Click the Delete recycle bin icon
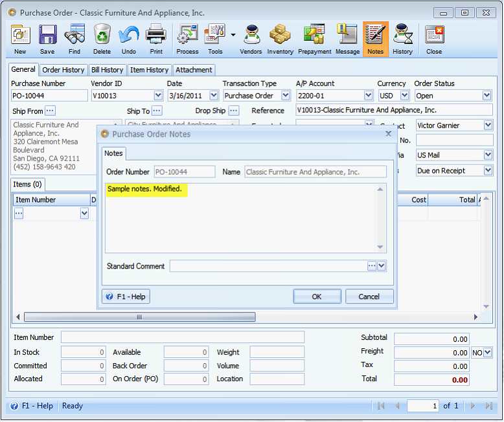504x422 pixels. 102,39
